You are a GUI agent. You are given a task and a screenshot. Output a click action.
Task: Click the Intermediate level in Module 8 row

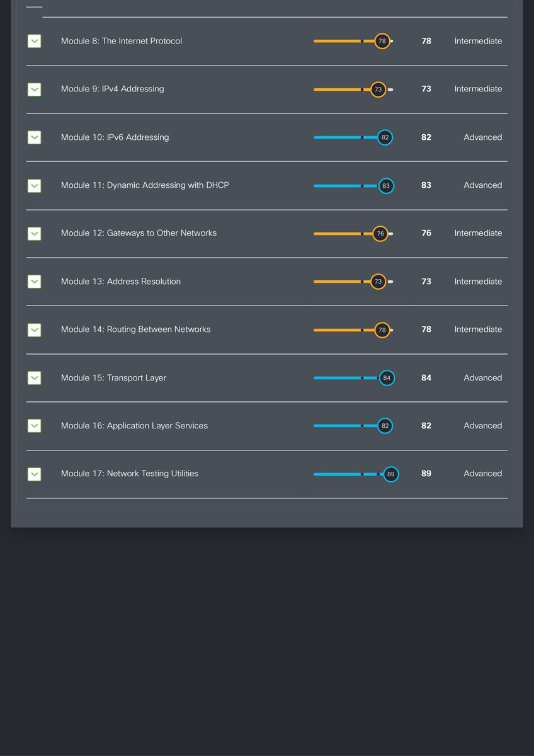(479, 41)
